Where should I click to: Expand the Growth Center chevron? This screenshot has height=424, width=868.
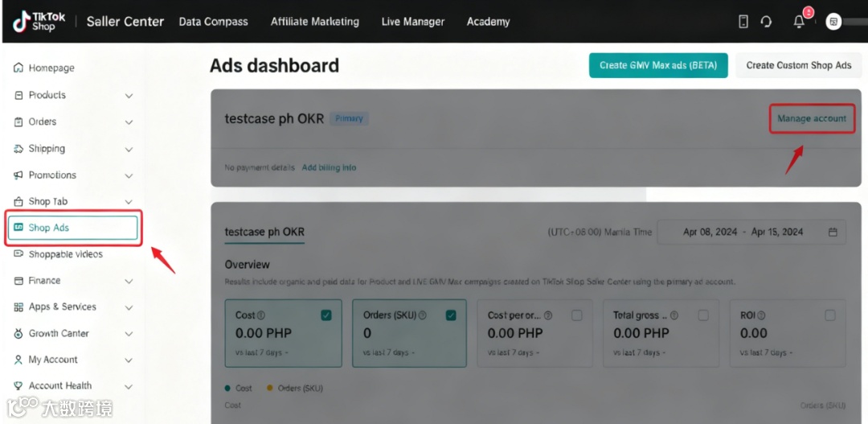[x=129, y=334]
